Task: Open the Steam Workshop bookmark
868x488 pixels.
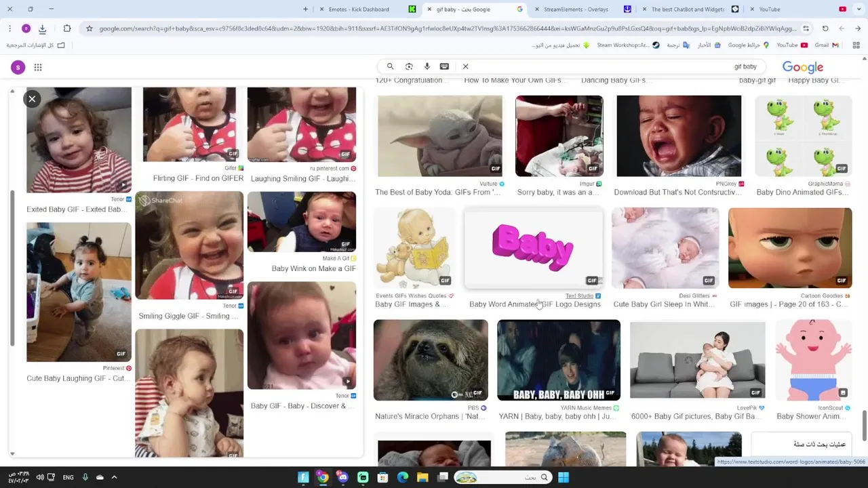Action: pyautogui.click(x=628, y=45)
